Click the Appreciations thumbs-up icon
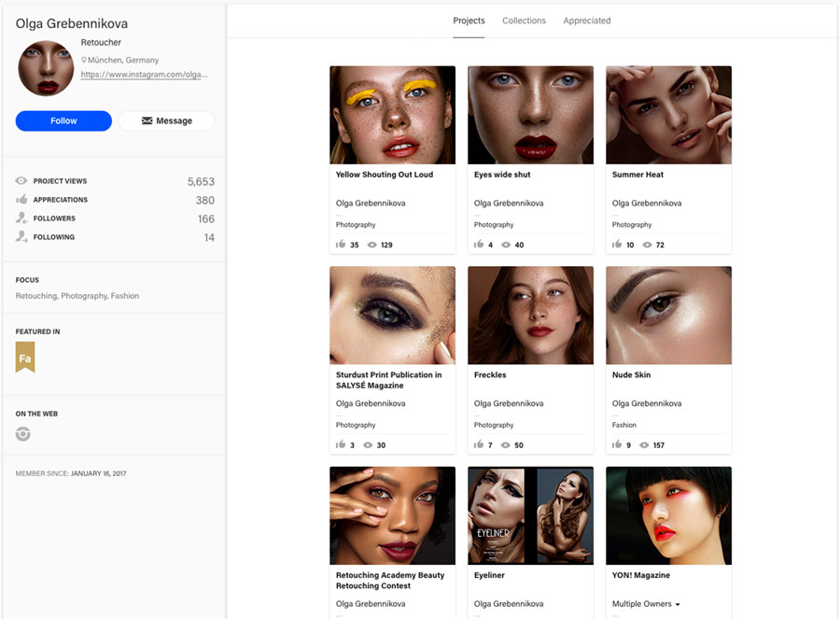This screenshot has height=619, width=840. coord(21,200)
